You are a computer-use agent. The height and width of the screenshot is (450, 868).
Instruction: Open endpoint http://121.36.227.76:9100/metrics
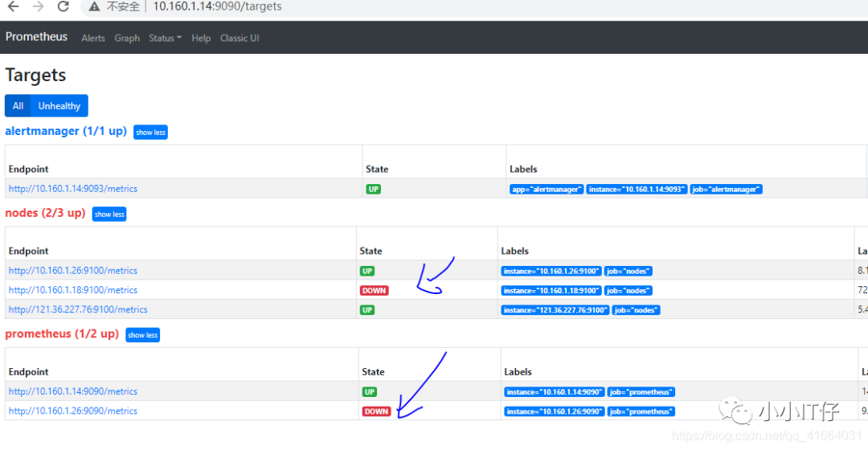click(x=78, y=309)
